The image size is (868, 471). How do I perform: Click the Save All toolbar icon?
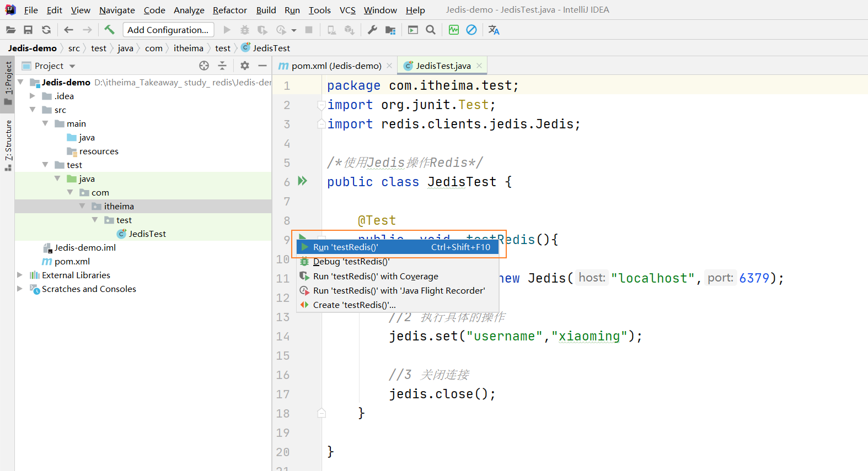click(28, 30)
